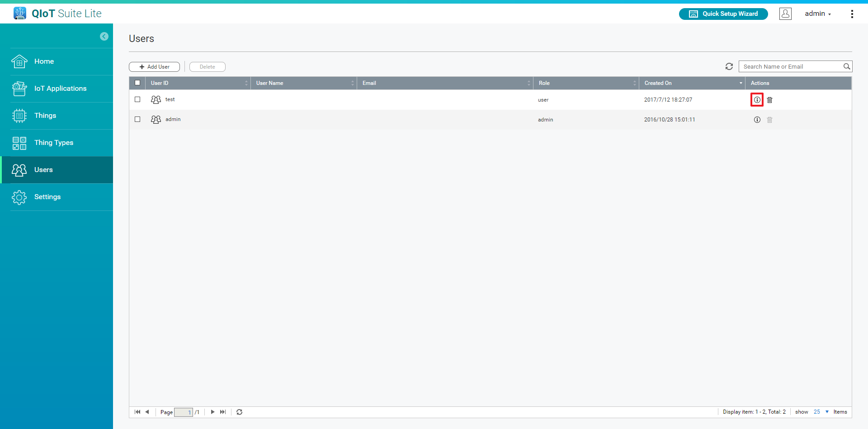Open the Thing Types section

(x=53, y=143)
